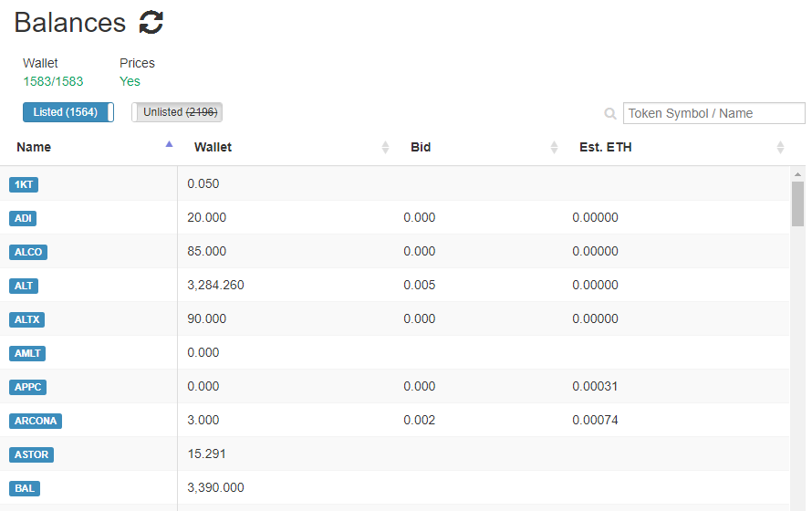Screen dimensions: 812x511
Task: Toggle the Listed (1564) filter
Action: coord(68,112)
